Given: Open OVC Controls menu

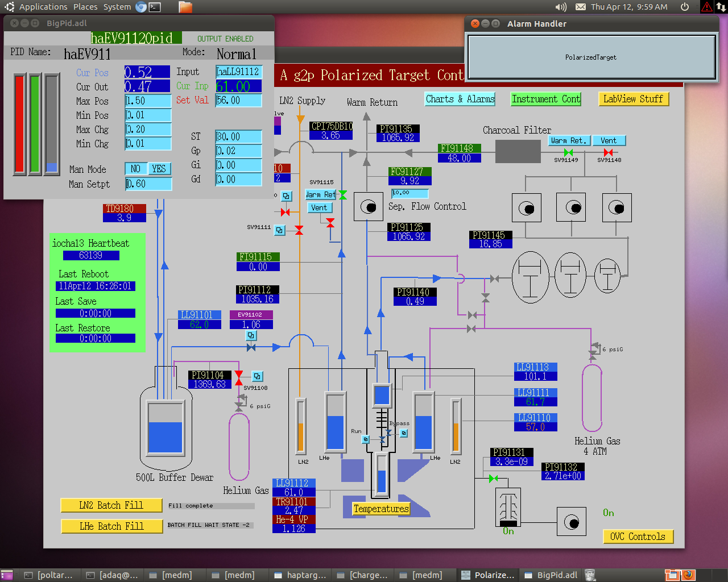Looking at the screenshot, I should click(x=638, y=537).
